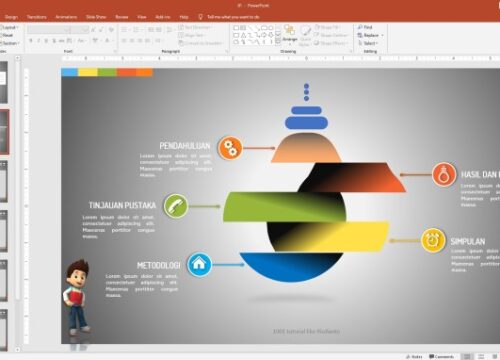Screen dimensions: 500x360
Task: Toggle Bold formatting in Font group
Action: pyautogui.click(x=31, y=41)
